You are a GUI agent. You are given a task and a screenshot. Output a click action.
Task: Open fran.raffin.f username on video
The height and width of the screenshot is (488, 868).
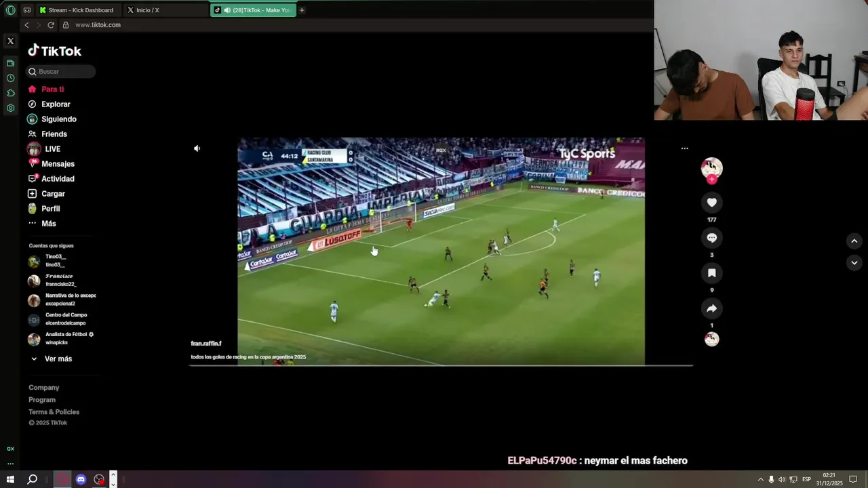click(x=206, y=344)
